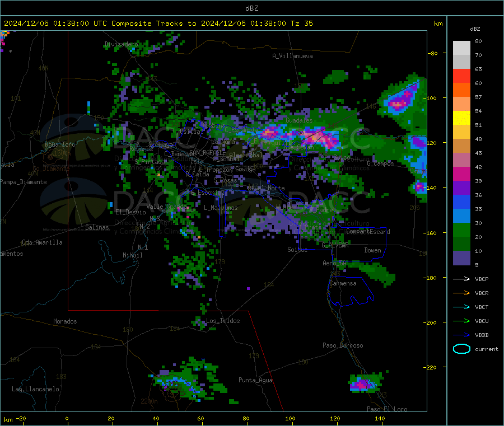
Task: Click the VBCU legend label
Action: pyautogui.click(x=482, y=321)
